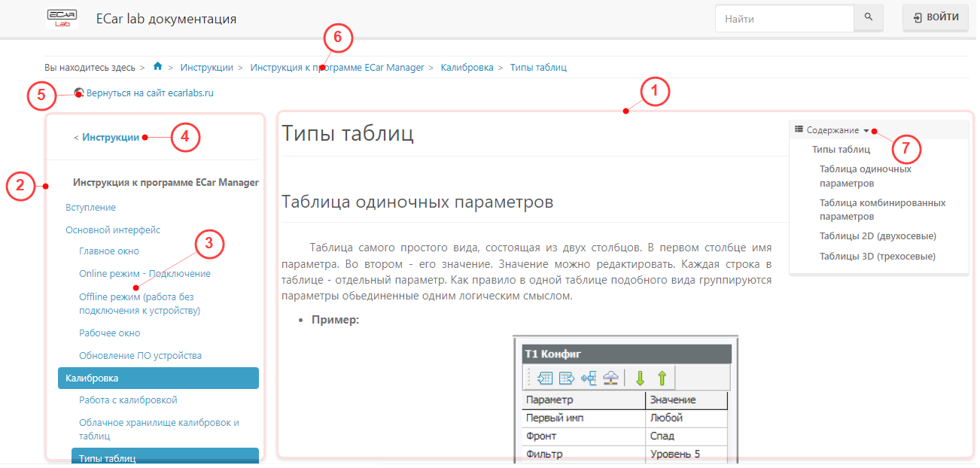
Task: Click Вернуться на сайт ecarlabs.ru link
Action: [x=150, y=93]
